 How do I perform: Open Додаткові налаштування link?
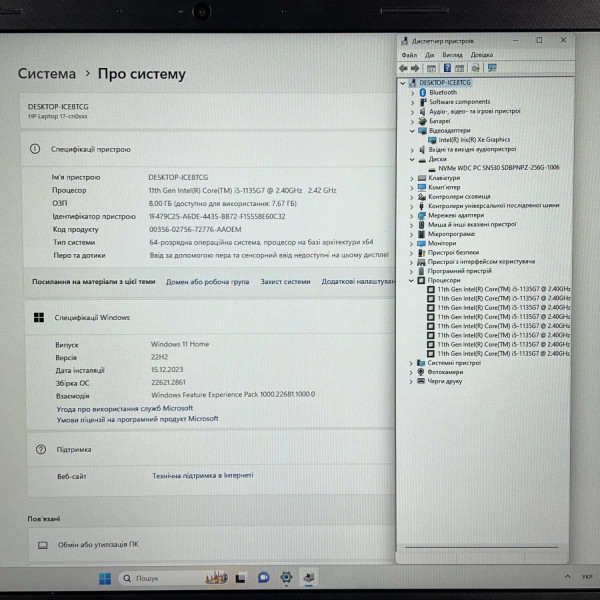click(x=358, y=281)
